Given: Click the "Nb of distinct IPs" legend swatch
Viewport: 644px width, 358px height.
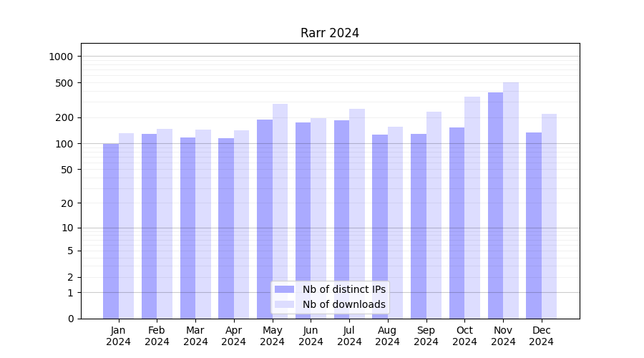Looking at the screenshot, I should [284, 289].
